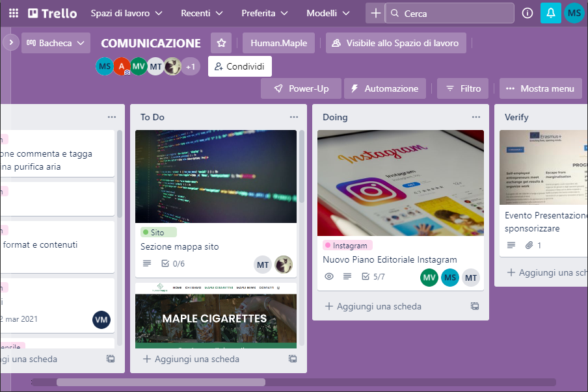Click MT avatar on Sezione mappa sito card
The height and width of the screenshot is (392, 588).
point(263,265)
